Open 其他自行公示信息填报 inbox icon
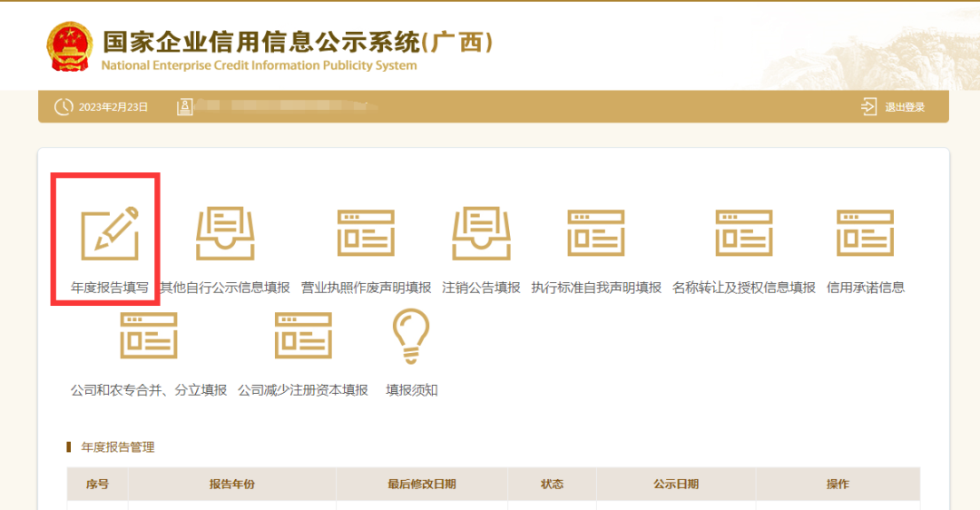This screenshot has width=980, height=510. (x=225, y=233)
